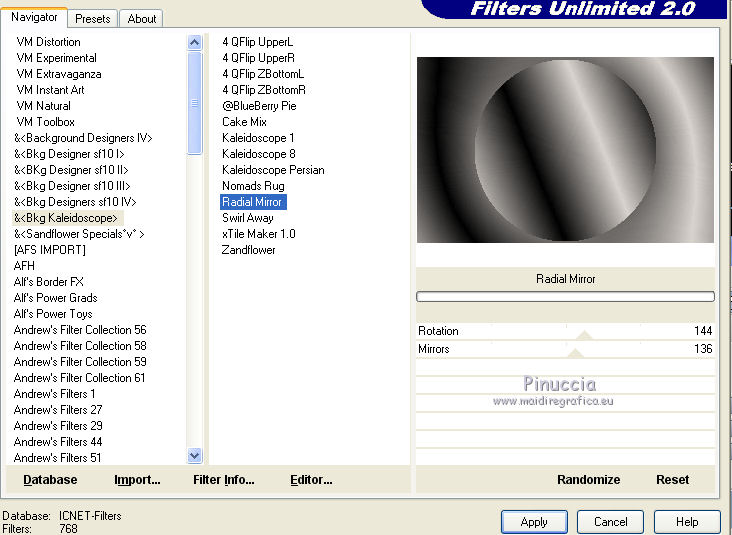Select Andrew's Filters 44

point(58,442)
